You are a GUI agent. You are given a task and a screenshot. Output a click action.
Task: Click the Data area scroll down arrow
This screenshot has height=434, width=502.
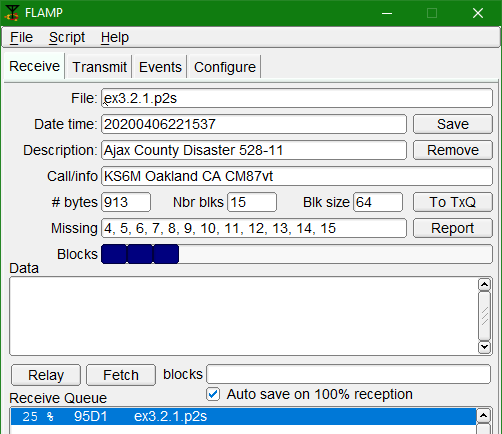coord(484,347)
